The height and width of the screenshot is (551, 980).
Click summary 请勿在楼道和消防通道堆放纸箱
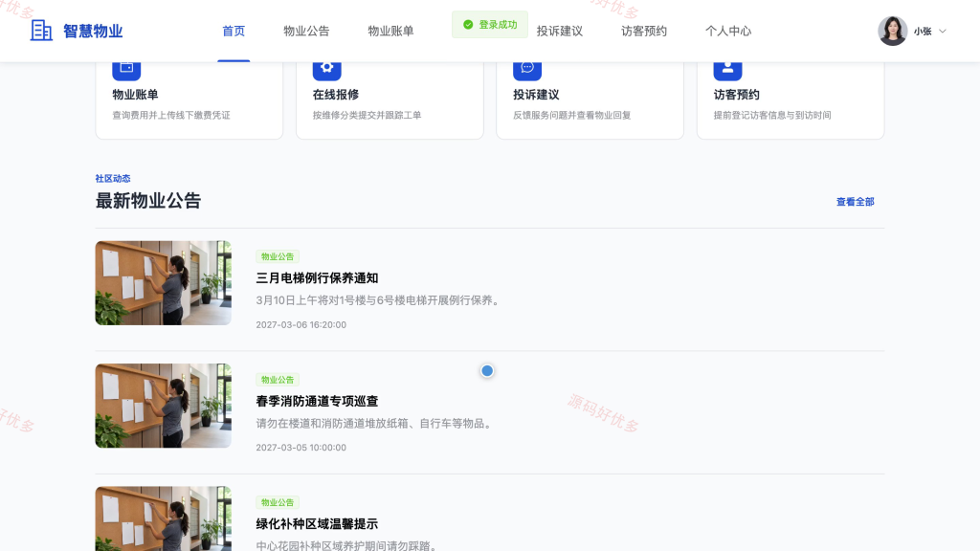(375, 424)
